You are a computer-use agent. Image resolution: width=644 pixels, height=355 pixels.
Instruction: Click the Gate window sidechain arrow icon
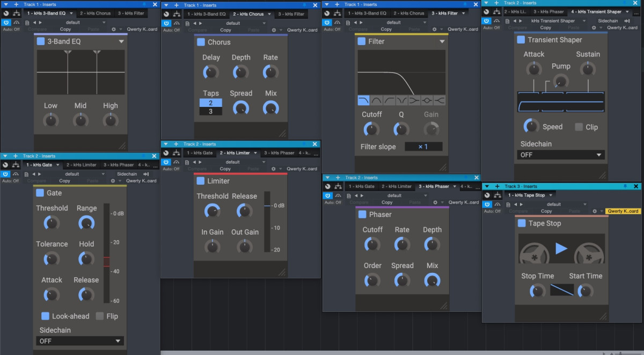145,174
